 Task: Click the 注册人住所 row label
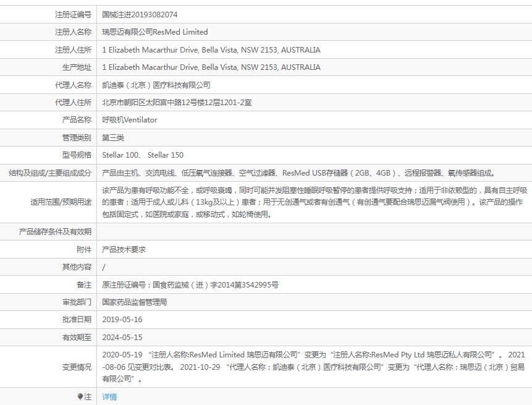click(x=74, y=50)
